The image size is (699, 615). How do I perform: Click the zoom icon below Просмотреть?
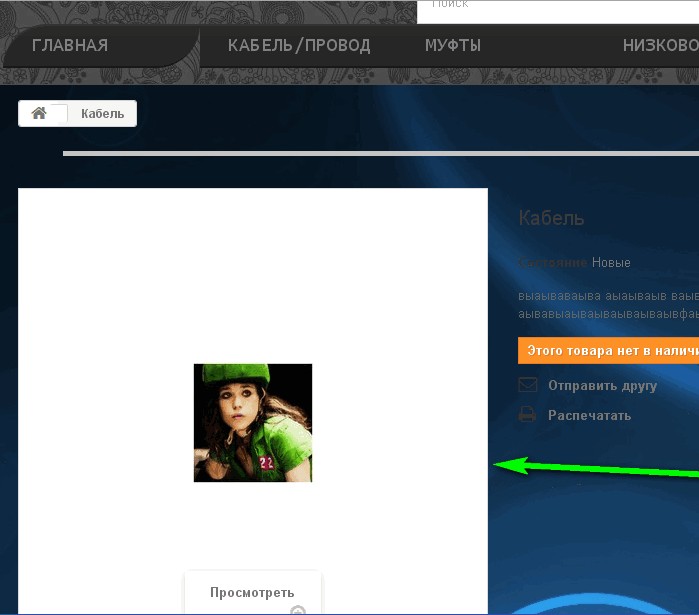[298, 610]
